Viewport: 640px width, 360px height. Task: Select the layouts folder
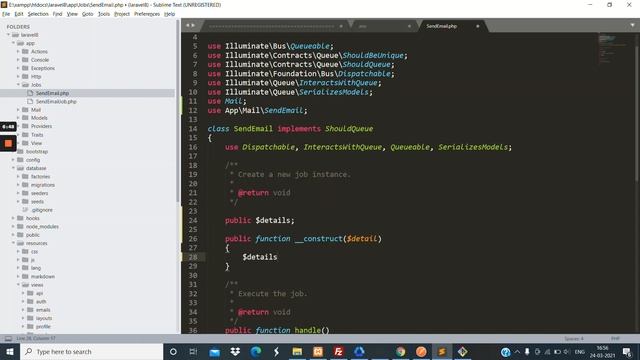pyautogui.click(x=44, y=318)
